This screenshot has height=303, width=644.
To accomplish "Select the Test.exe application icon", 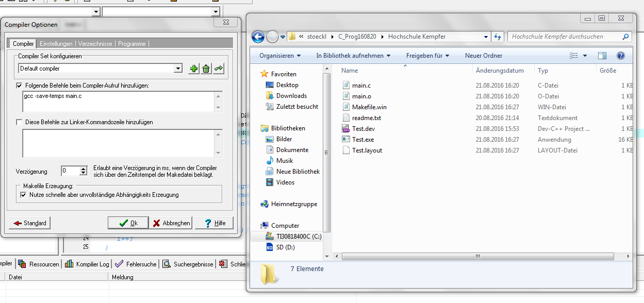I will (x=346, y=140).
